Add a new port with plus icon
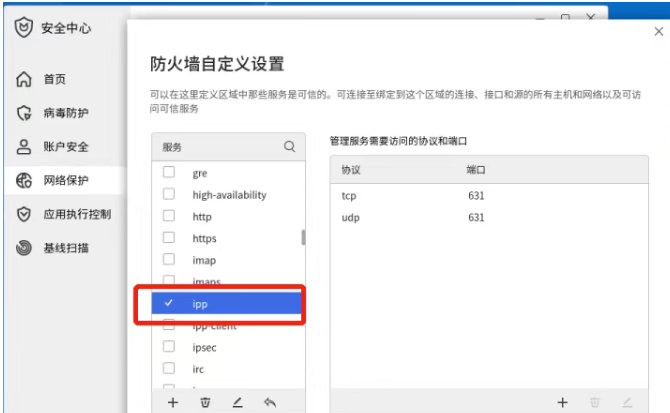This screenshot has width=670, height=413. click(x=562, y=402)
